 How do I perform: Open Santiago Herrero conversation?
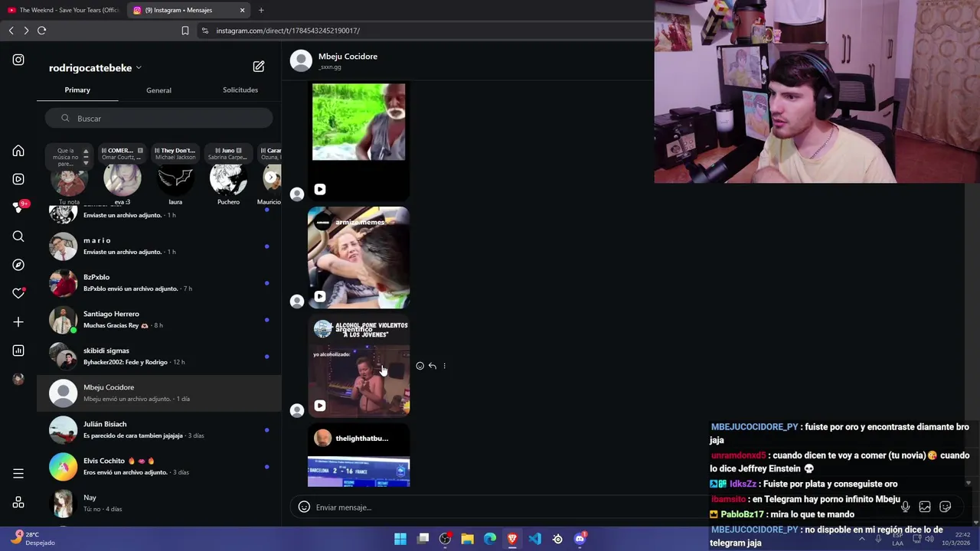(x=158, y=320)
